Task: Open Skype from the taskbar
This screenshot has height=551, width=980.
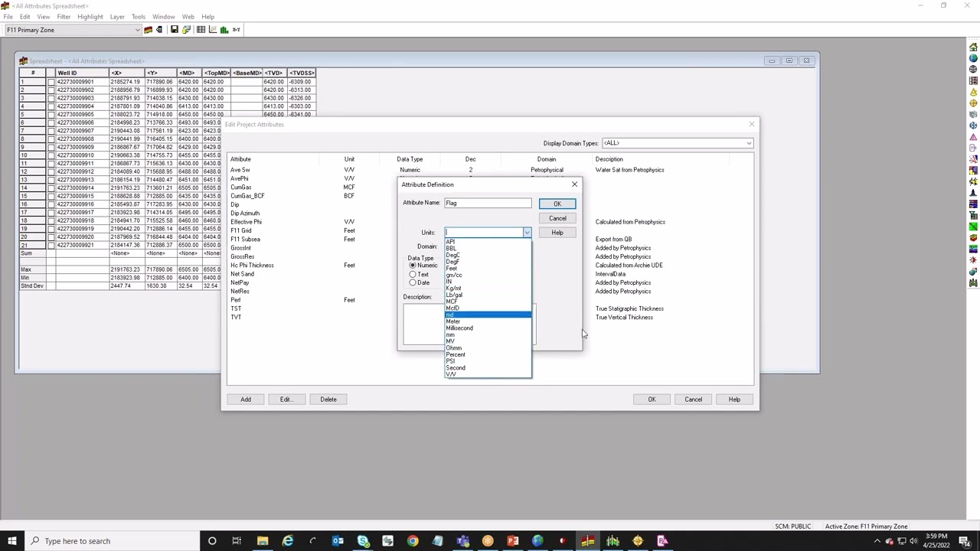Action: [363, 541]
